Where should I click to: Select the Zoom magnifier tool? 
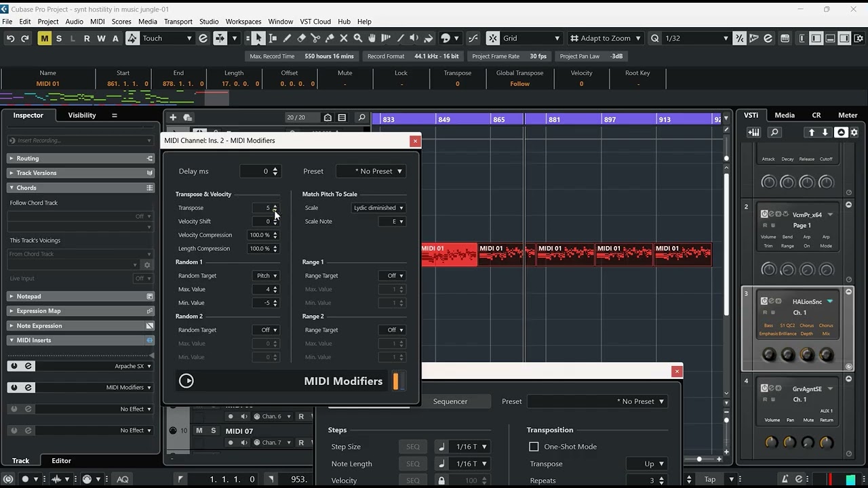[358, 39]
